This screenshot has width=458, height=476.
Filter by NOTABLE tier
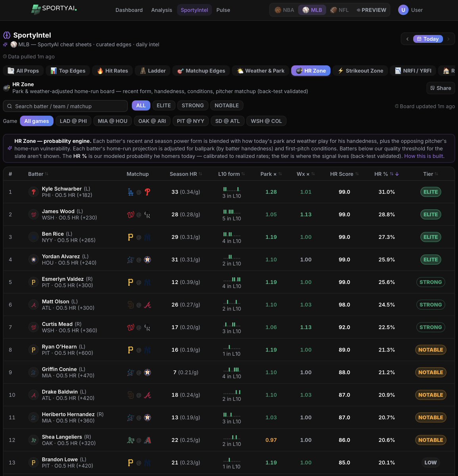[227, 106]
